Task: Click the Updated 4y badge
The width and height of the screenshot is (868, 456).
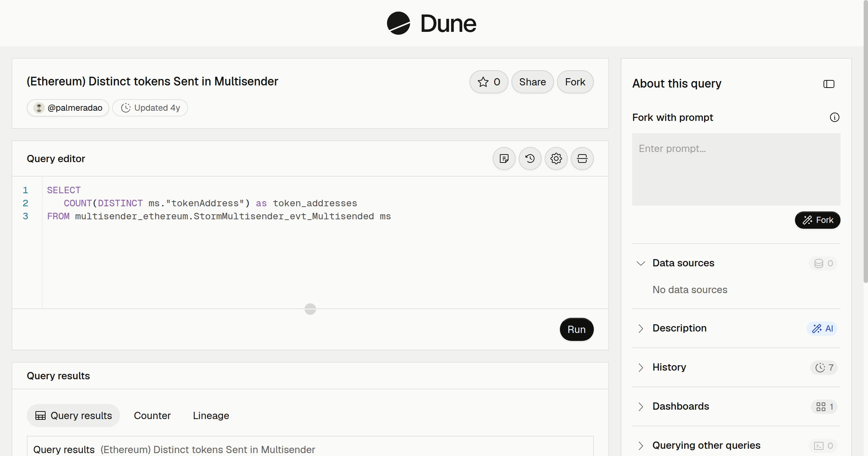Action: point(150,108)
